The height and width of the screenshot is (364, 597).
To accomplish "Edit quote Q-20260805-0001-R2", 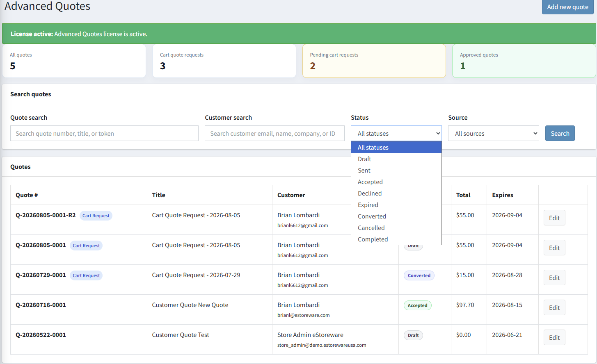I will (554, 218).
